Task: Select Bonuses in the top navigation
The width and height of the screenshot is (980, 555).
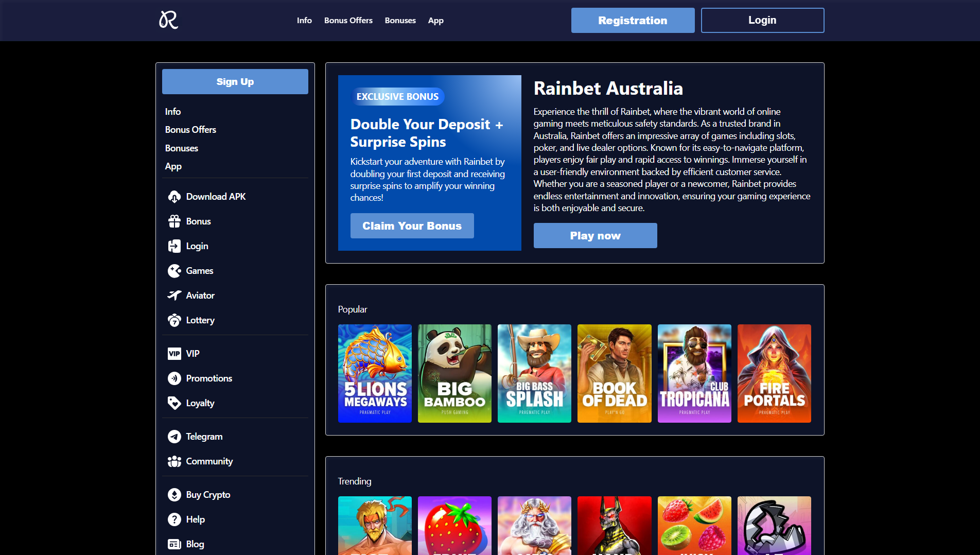Action: [x=400, y=21]
